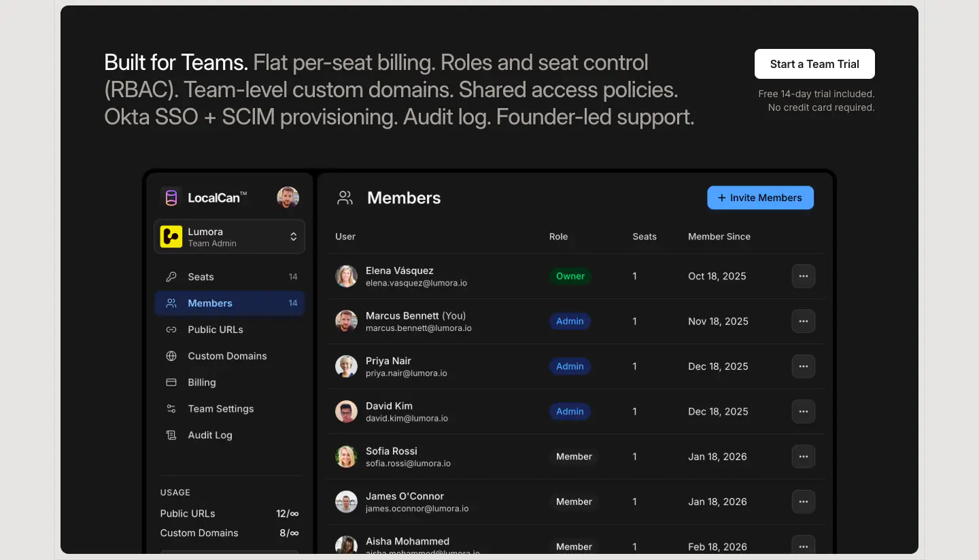Click the scroll icon beside Audit Log
The image size is (979, 560).
171,435
